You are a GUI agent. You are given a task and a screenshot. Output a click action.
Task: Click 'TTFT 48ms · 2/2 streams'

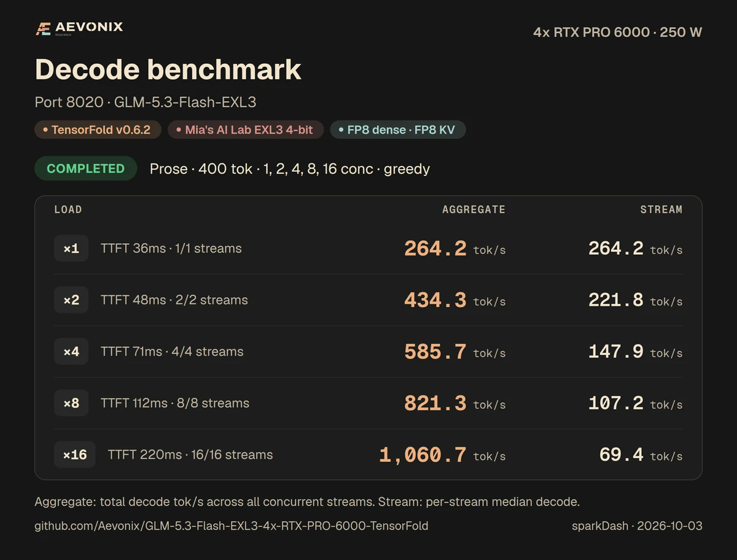174,300
